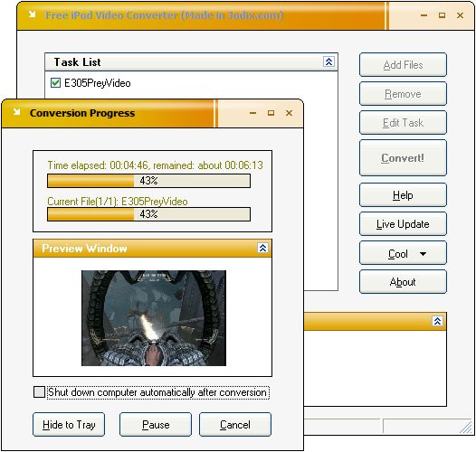This screenshot has height=452, width=476.
Task: Click the Live Update button
Action: pos(403,224)
